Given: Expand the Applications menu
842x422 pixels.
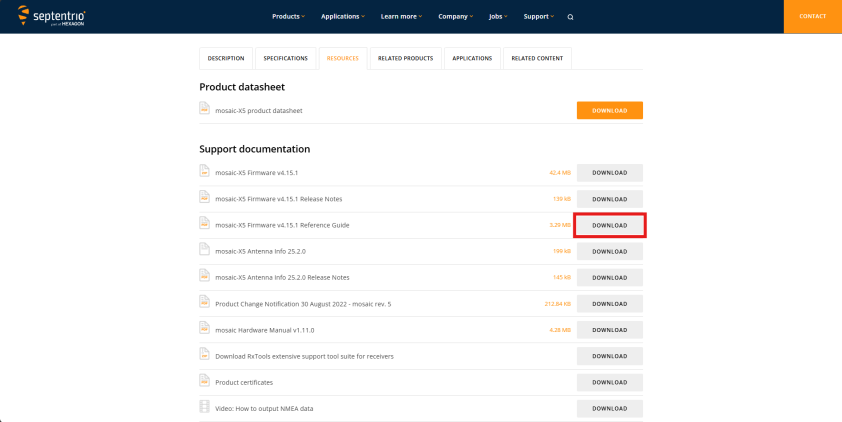Looking at the screenshot, I should [343, 17].
